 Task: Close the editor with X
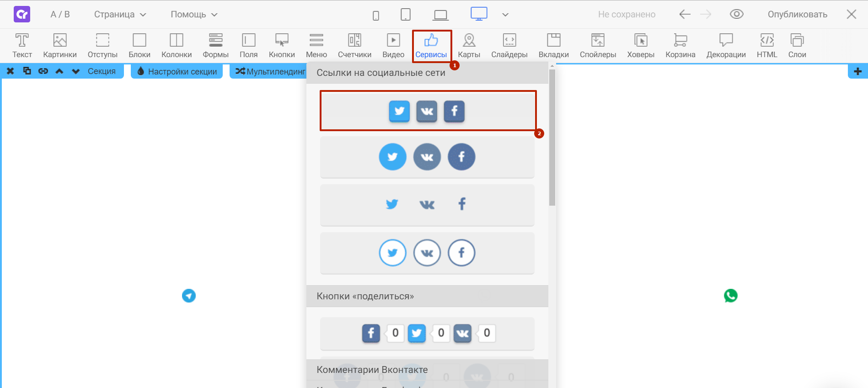click(x=852, y=14)
